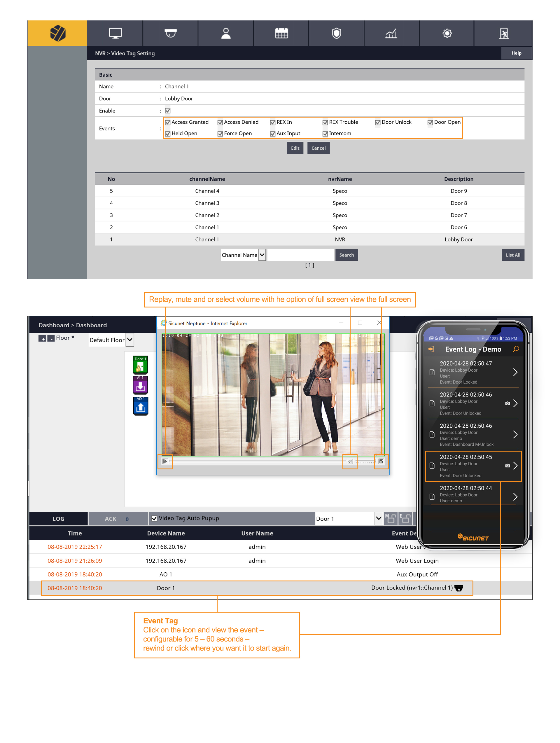The height and width of the screenshot is (743, 560).
Task: Click the E unlock icon beside Door 1 dropdown
Action: coord(405,518)
